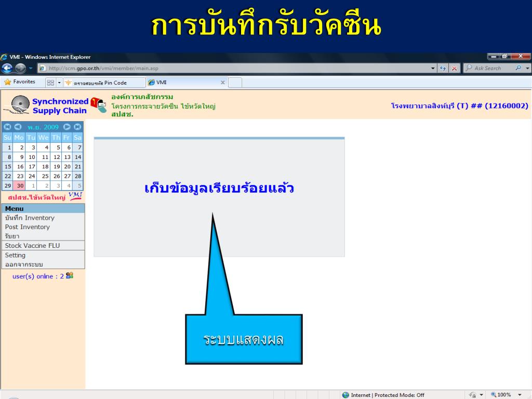
Task: Click the พ.ย. 2009 calendar month header
Action: point(43,127)
